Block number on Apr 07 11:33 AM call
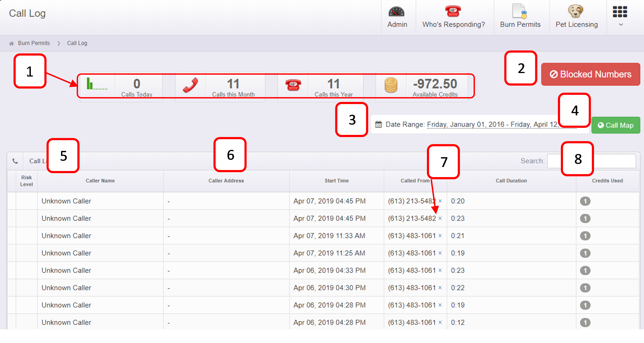The height and width of the screenshot is (343, 644). coord(440,236)
